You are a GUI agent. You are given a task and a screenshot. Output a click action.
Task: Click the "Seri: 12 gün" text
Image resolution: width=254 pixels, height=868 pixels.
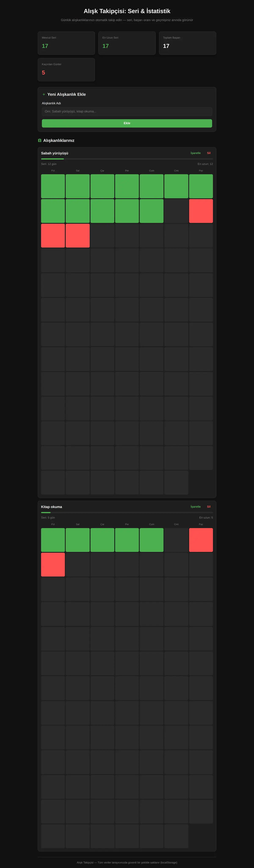pyautogui.click(x=49, y=164)
